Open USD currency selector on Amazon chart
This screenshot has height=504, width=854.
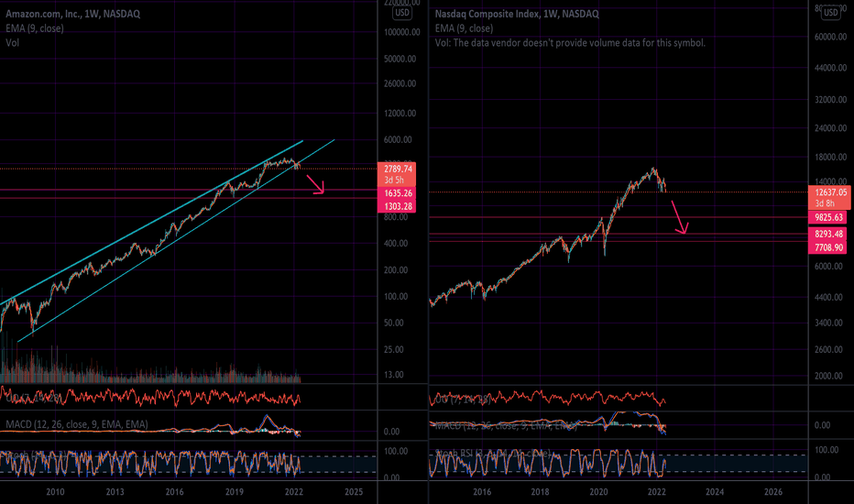click(x=402, y=13)
